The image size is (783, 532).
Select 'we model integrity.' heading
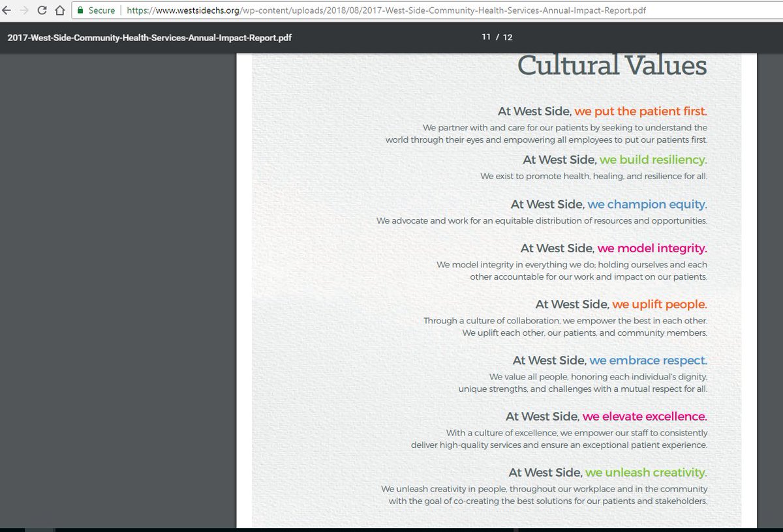(652, 248)
